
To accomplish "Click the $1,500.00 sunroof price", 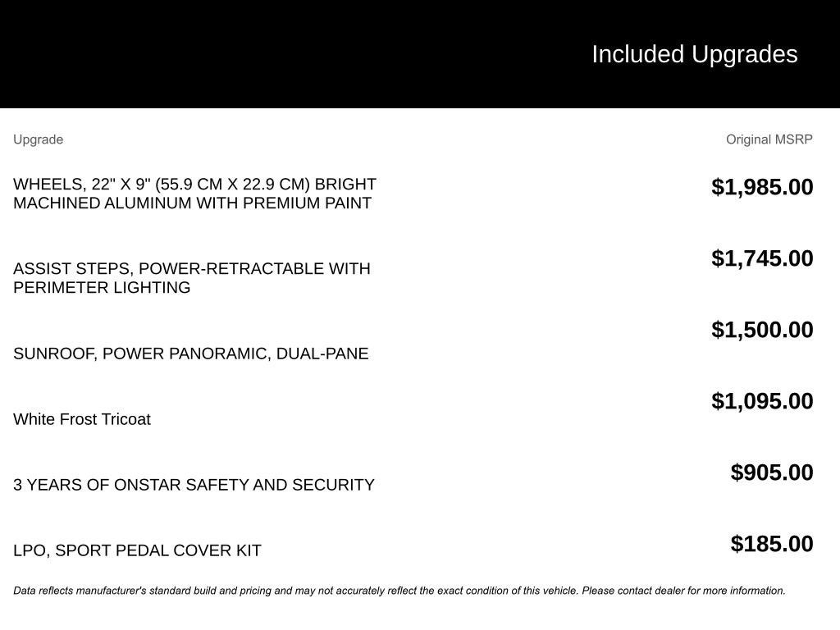I will 762,330.
